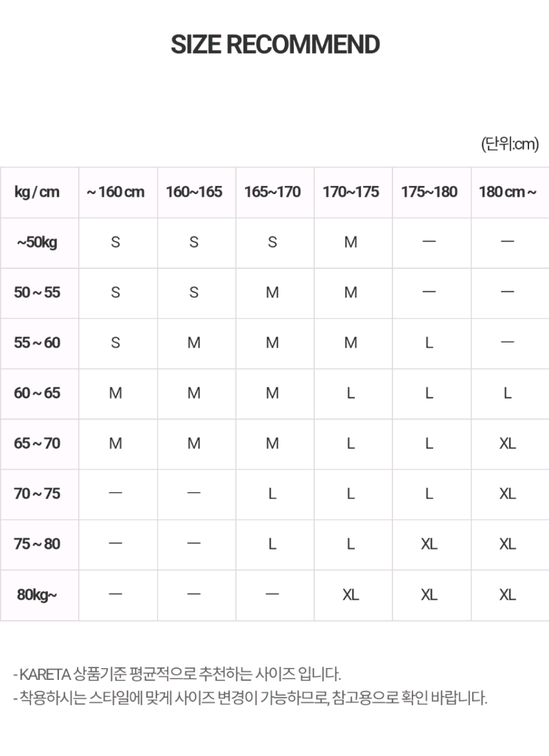Click the ~160 cm column header
Image resolution: width=549 pixels, height=756 pixels.
(x=115, y=192)
